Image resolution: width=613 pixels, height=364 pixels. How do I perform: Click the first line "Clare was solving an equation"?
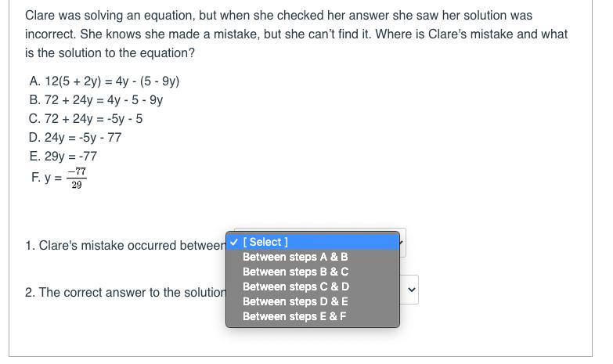[278, 15]
